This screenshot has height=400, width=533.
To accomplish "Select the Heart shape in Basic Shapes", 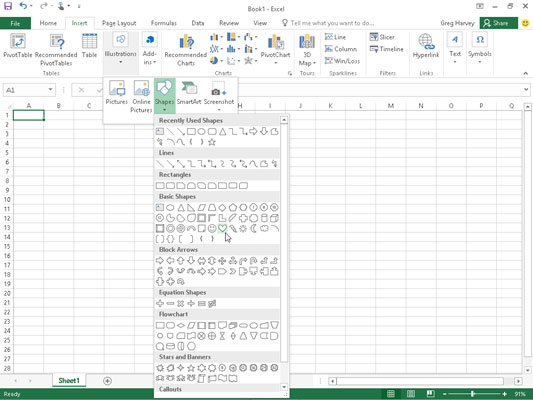I will [x=222, y=228].
